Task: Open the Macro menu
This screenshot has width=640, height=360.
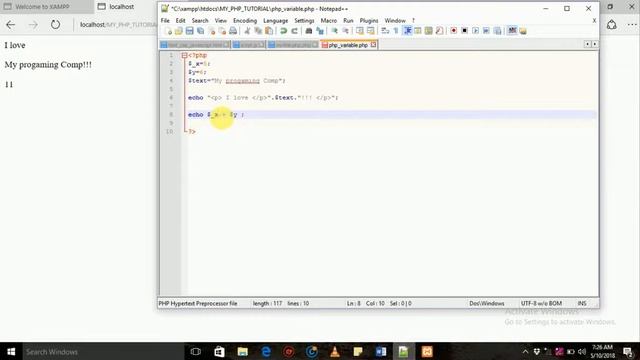Action: [x=329, y=20]
